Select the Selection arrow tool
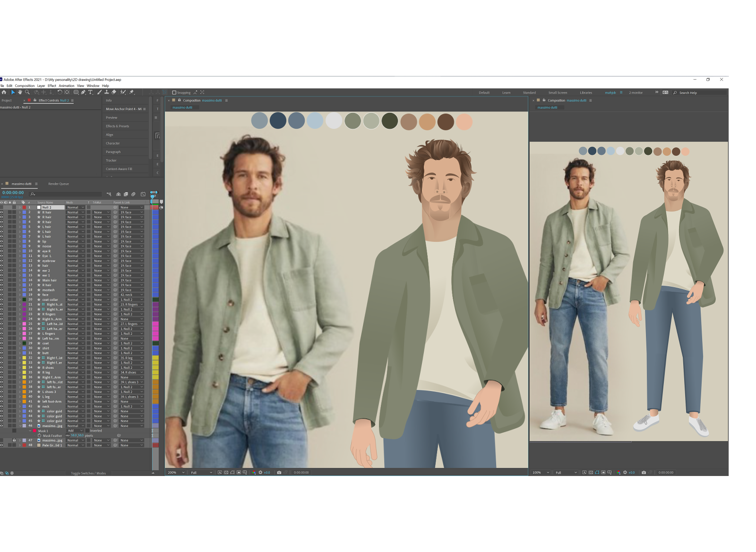The height and width of the screenshot is (552, 756). [13, 92]
